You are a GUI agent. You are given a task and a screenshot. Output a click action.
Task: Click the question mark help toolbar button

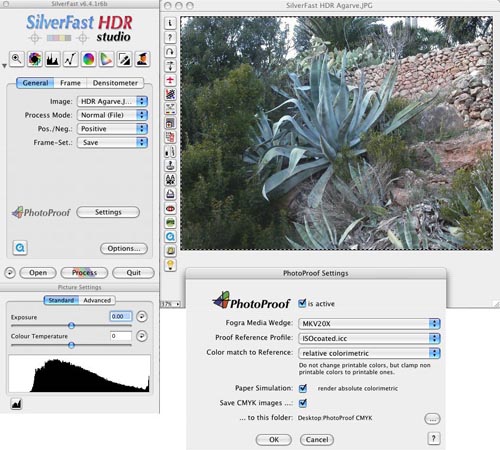pyautogui.click(x=170, y=37)
